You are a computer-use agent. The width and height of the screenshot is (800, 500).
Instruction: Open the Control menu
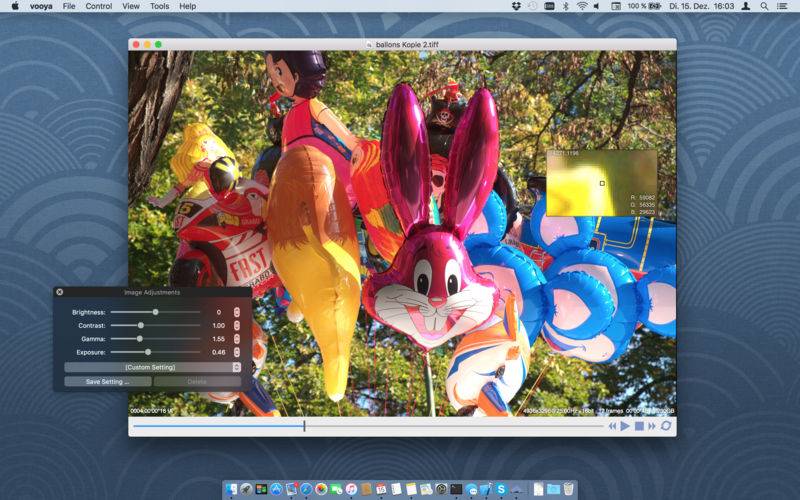(98, 6)
